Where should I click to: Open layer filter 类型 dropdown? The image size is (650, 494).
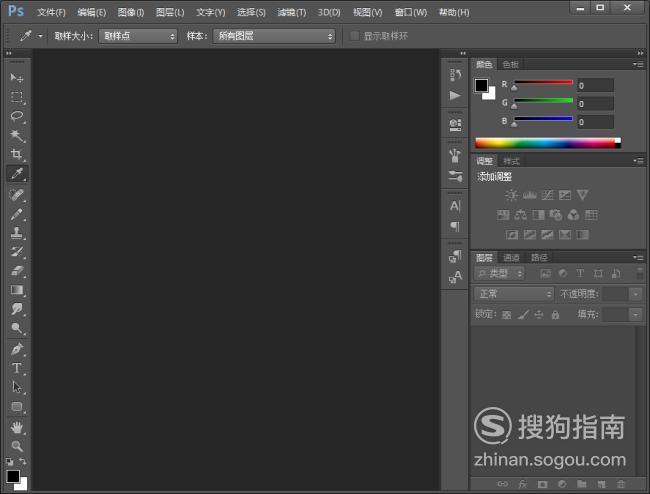coord(500,274)
